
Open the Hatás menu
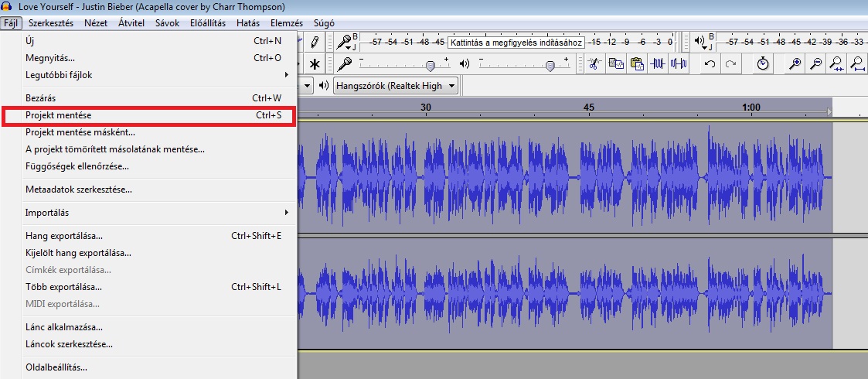tap(247, 23)
